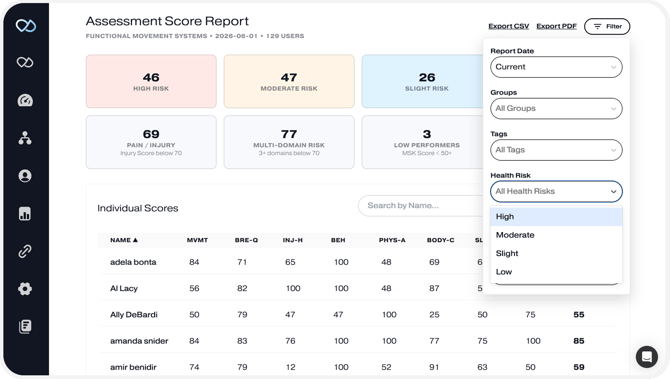The width and height of the screenshot is (670, 379).
Task: Sort by the BODY-C column header
Action: click(441, 240)
